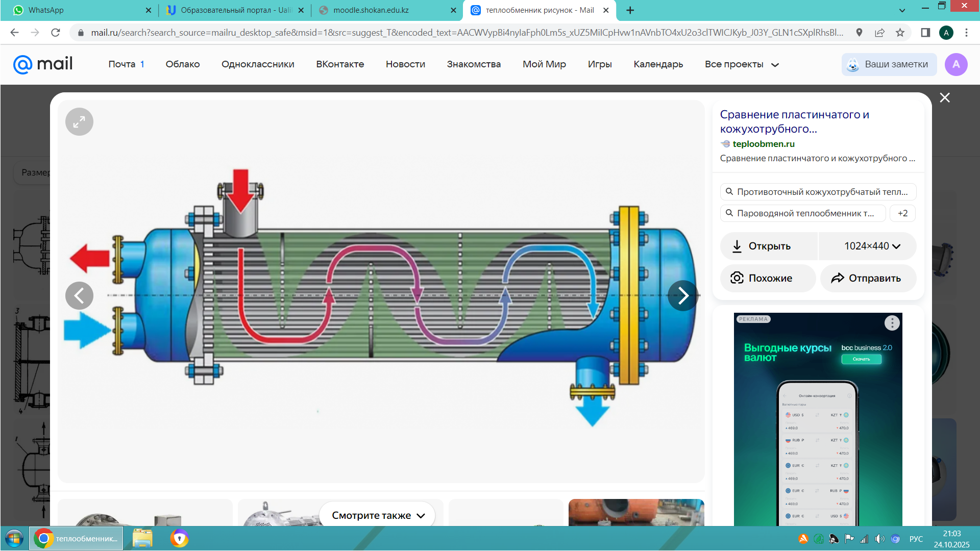Viewport: 980px width, 551px height.
Task: Click the Открыть download button
Action: (769, 246)
